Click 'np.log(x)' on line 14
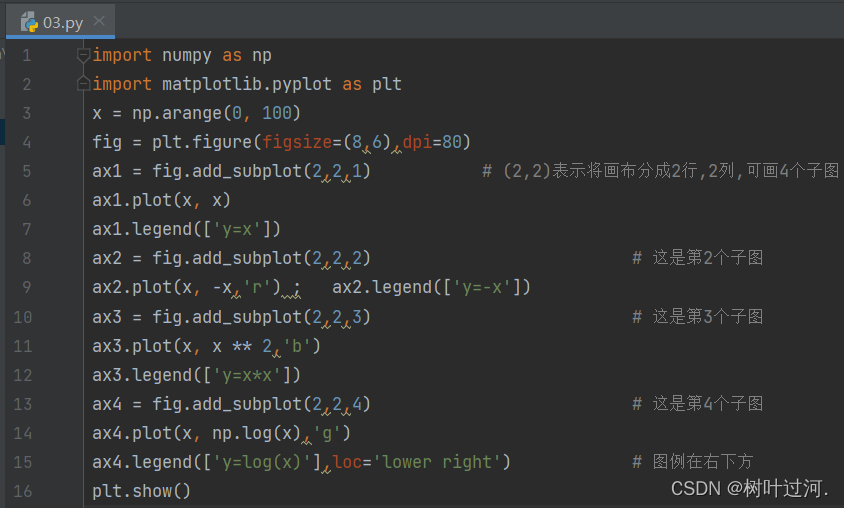The width and height of the screenshot is (844, 508). pyautogui.click(x=256, y=433)
